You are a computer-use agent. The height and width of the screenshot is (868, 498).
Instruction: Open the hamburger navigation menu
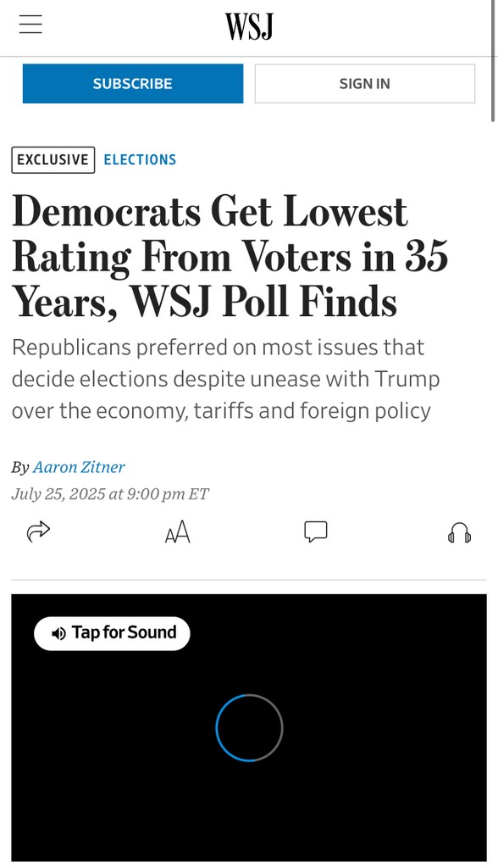coord(30,24)
